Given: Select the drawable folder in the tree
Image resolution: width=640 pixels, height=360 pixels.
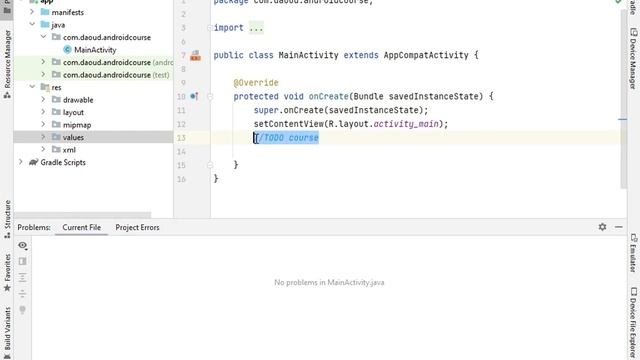Looking at the screenshot, I should 78,100.
